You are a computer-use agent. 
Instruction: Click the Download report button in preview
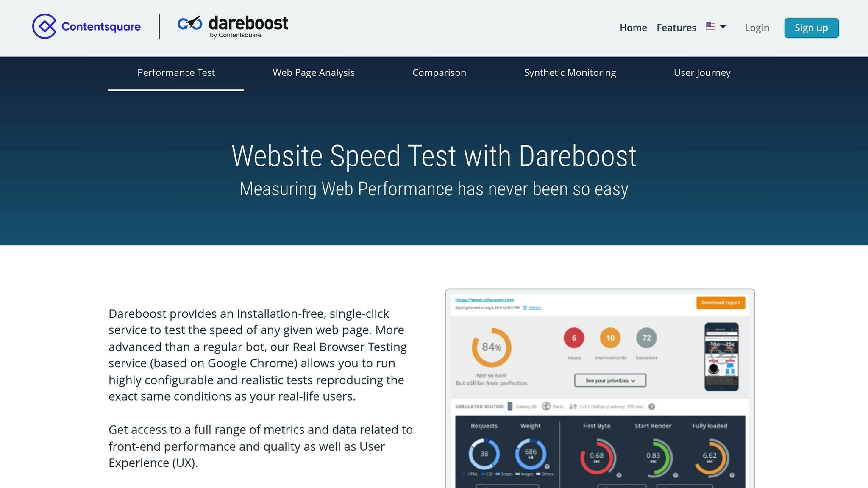pyautogui.click(x=721, y=302)
